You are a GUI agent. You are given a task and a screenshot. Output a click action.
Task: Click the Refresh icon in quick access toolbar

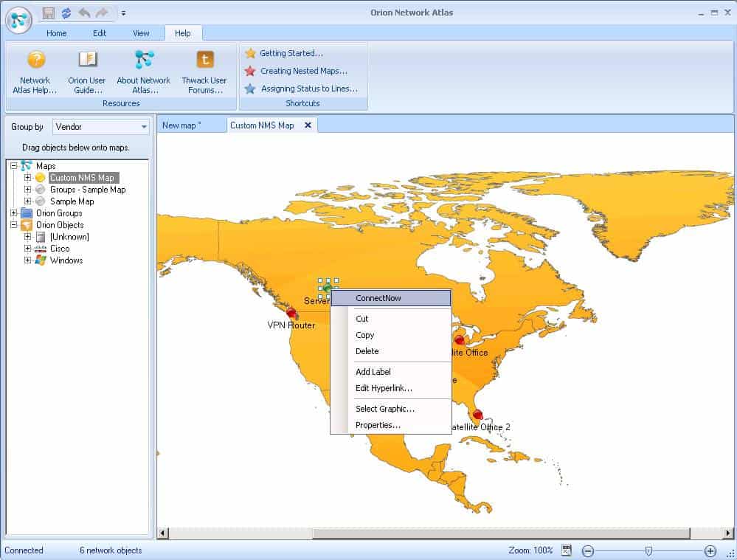(x=66, y=13)
